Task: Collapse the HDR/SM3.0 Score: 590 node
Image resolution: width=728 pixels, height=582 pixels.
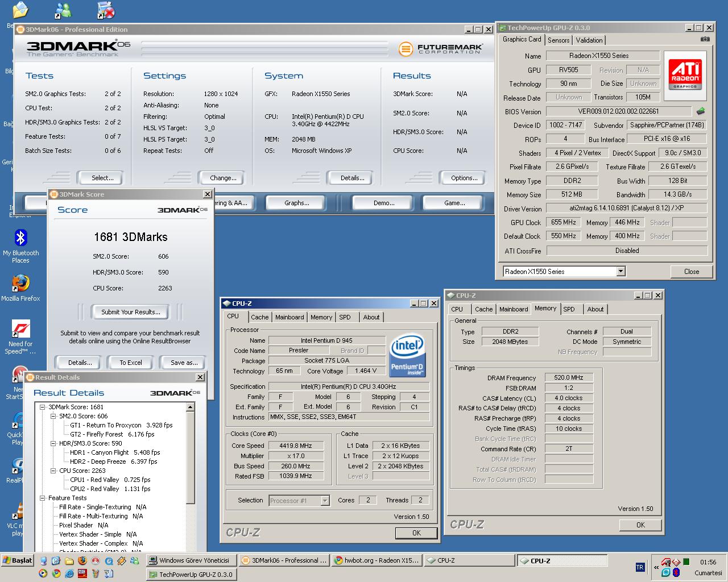Action: [x=53, y=443]
